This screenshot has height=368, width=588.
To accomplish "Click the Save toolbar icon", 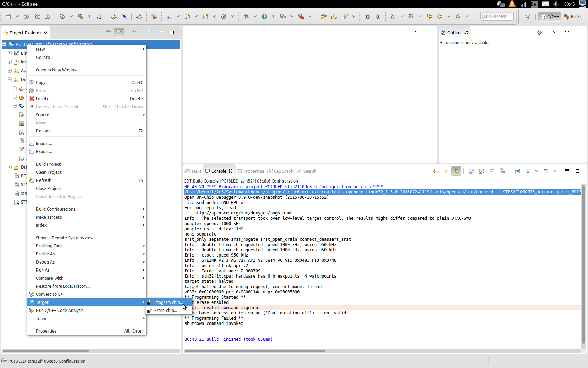I will click(27, 16).
